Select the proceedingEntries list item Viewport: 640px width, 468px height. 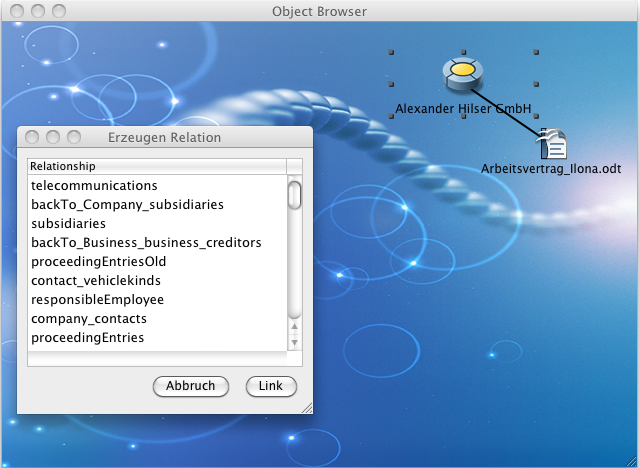pos(87,338)
